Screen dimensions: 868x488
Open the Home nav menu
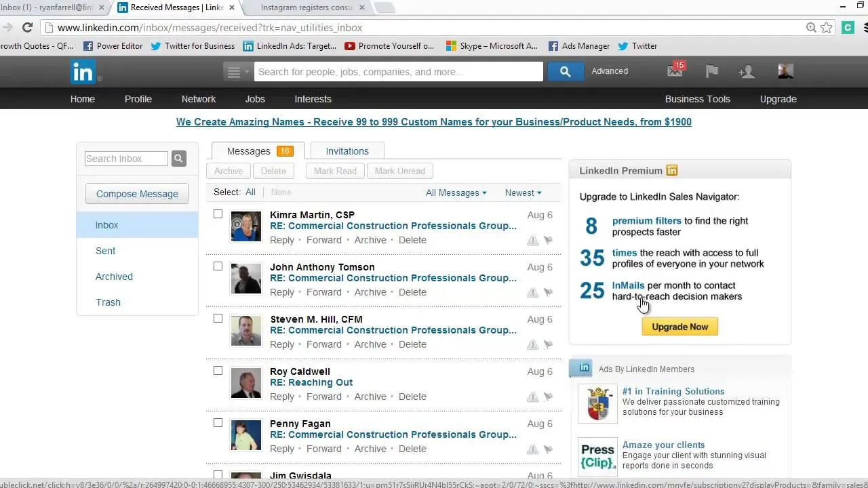coord(83,99)
